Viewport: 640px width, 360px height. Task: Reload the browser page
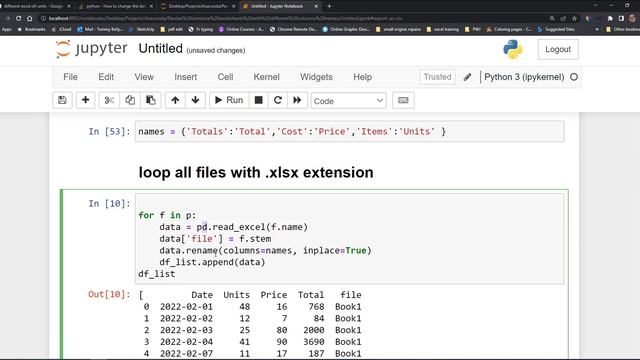coord(18,18)
